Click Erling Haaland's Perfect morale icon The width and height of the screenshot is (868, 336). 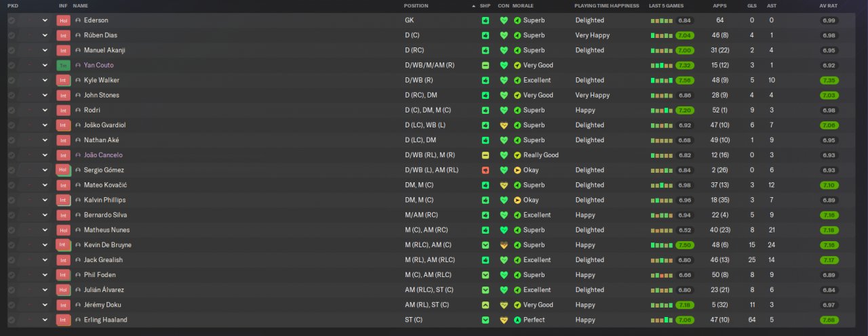coord(517,320)
